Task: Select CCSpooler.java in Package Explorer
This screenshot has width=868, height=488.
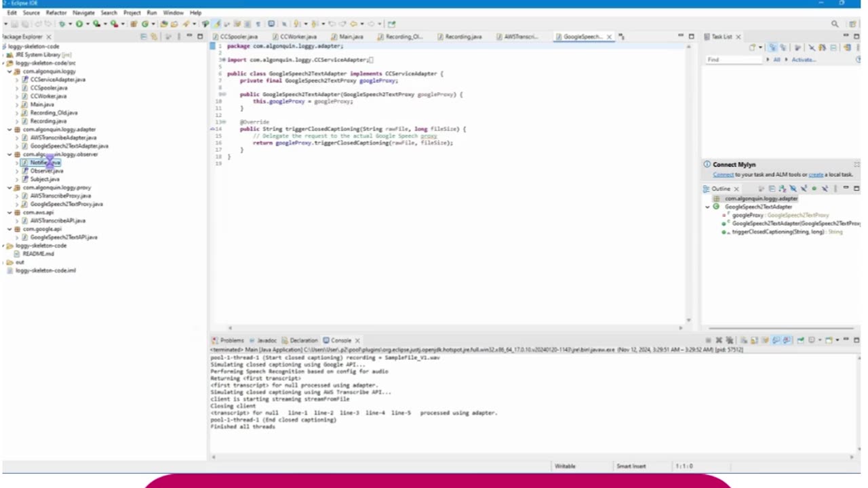Action: coord(48,88)
